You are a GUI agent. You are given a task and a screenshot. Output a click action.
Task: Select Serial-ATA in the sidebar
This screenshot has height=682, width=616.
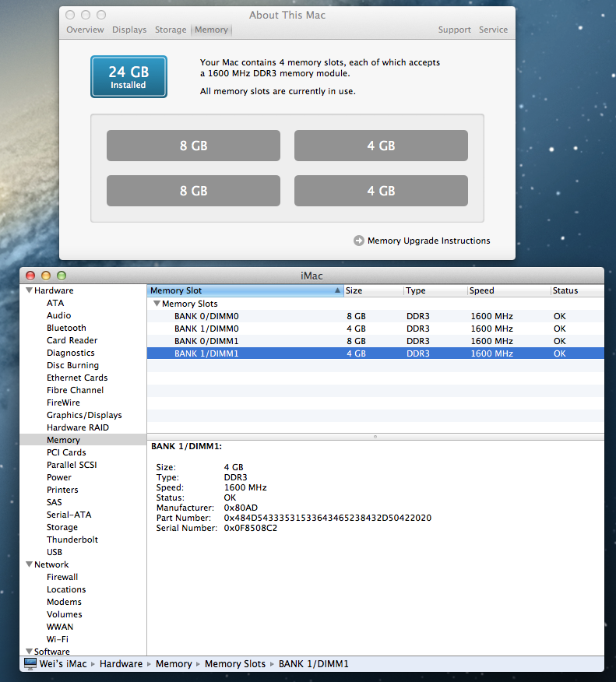69,515
